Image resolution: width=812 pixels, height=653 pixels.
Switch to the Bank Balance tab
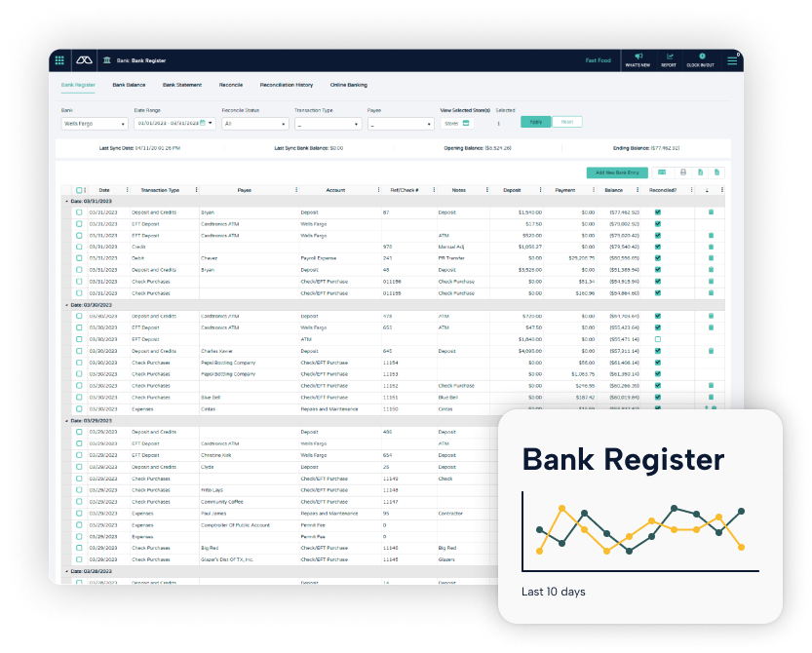(x=129, y=85)
